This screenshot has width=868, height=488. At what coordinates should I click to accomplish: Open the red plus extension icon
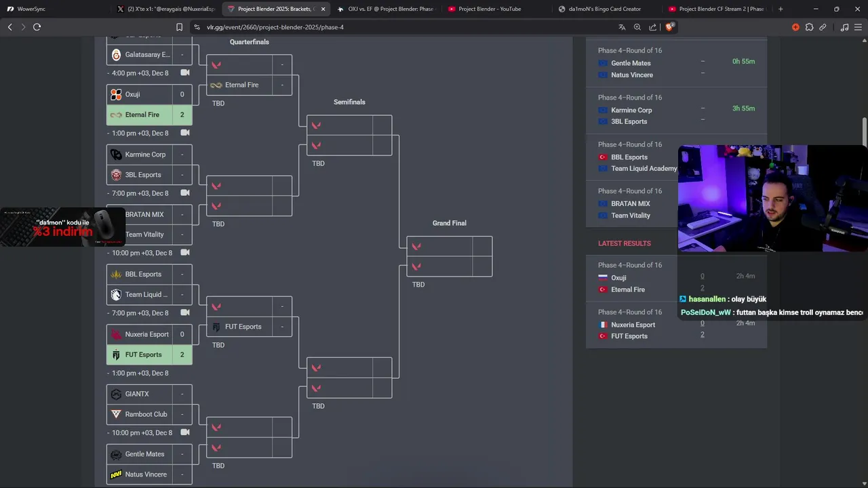pos(795,27)
